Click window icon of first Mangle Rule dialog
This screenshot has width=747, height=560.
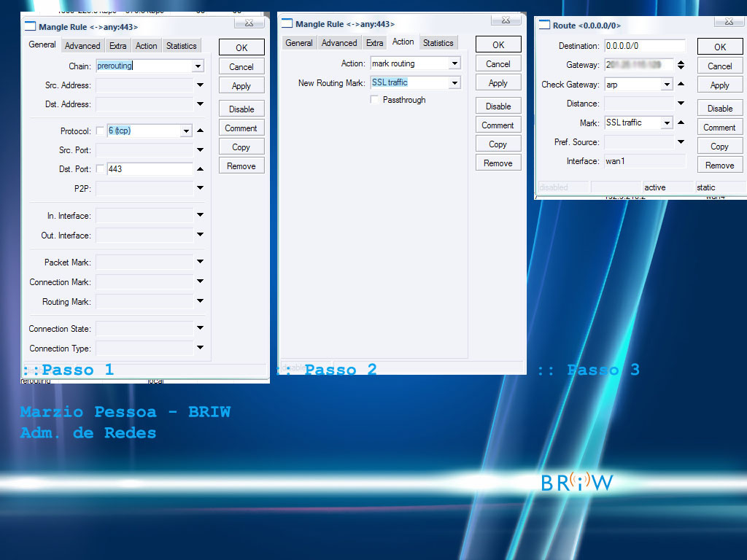click(30, 26)
